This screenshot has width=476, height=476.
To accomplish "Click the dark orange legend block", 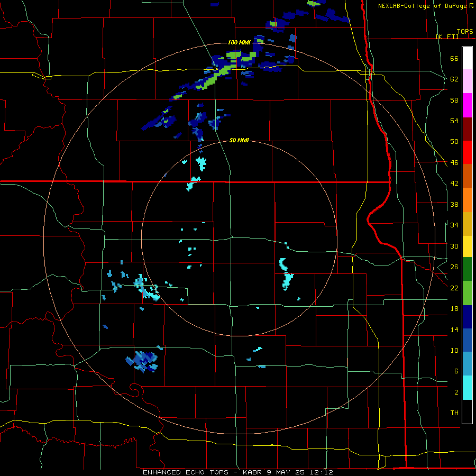I will point(467,176).
